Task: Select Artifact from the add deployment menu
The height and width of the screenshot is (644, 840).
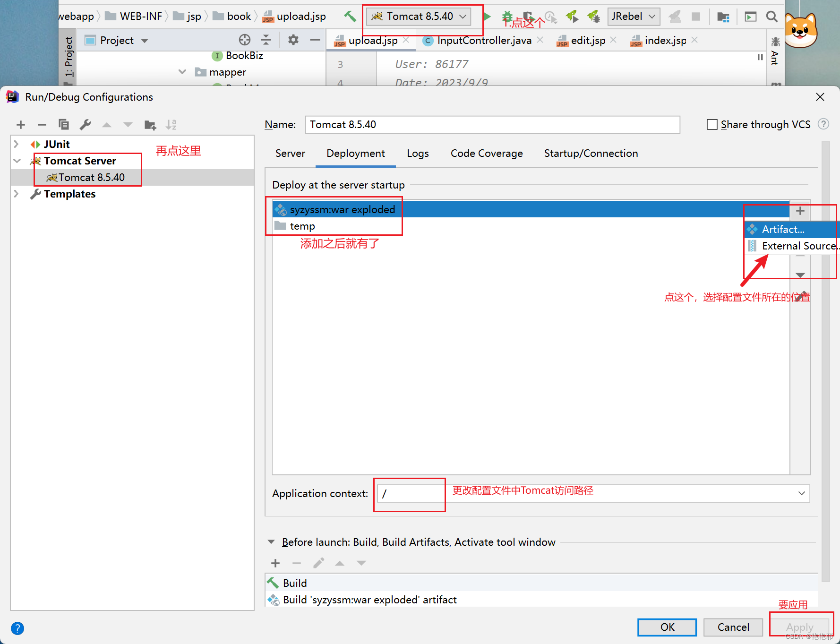Action: [783, 230]
